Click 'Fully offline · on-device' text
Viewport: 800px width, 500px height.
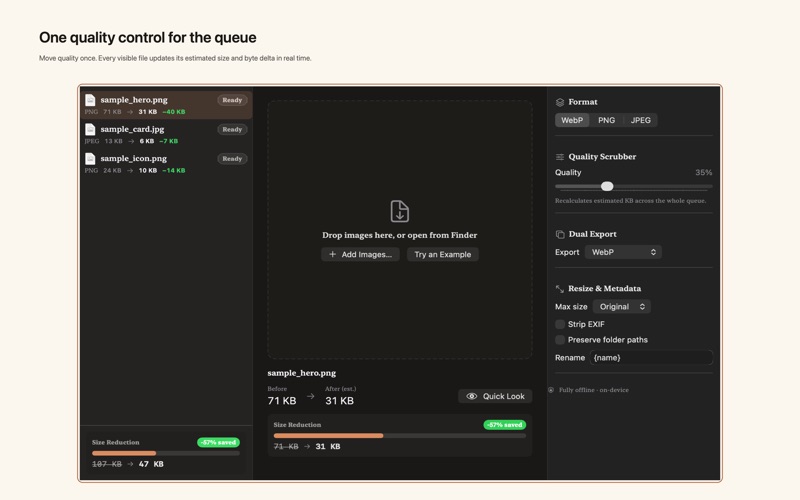tap(593, 390)
